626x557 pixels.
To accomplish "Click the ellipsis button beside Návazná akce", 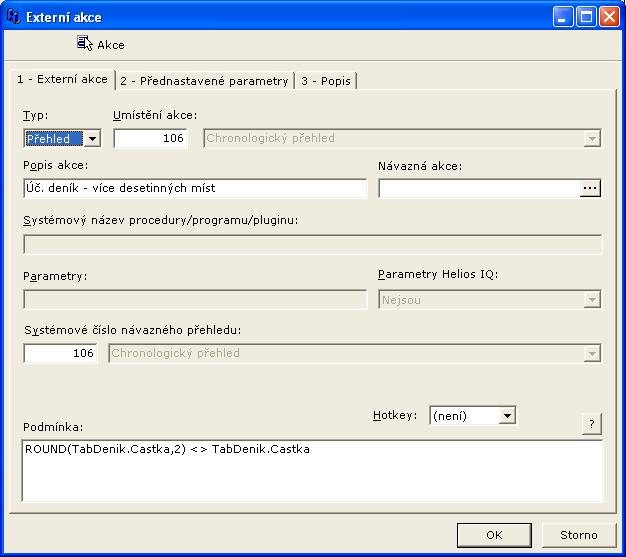I will 590,188.
